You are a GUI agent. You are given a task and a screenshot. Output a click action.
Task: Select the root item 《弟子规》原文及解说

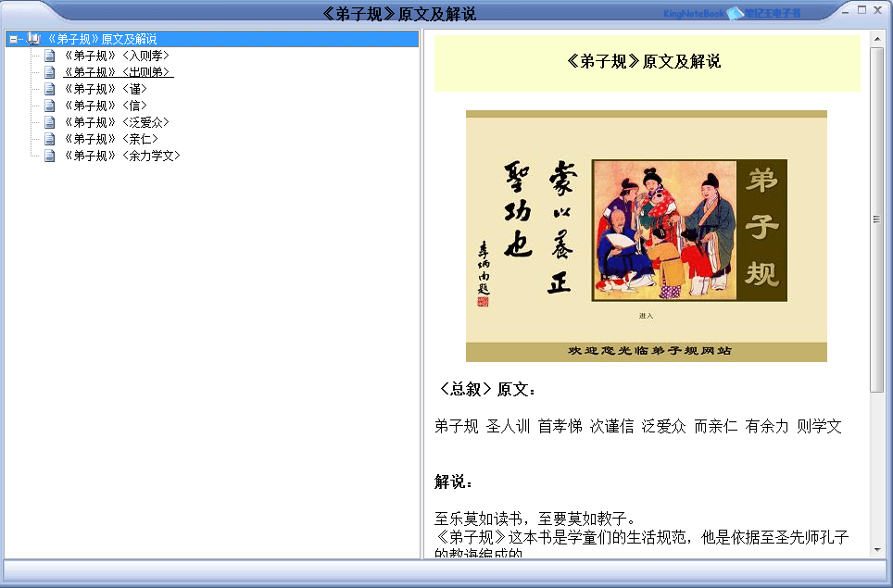click(x=102, y=39)
